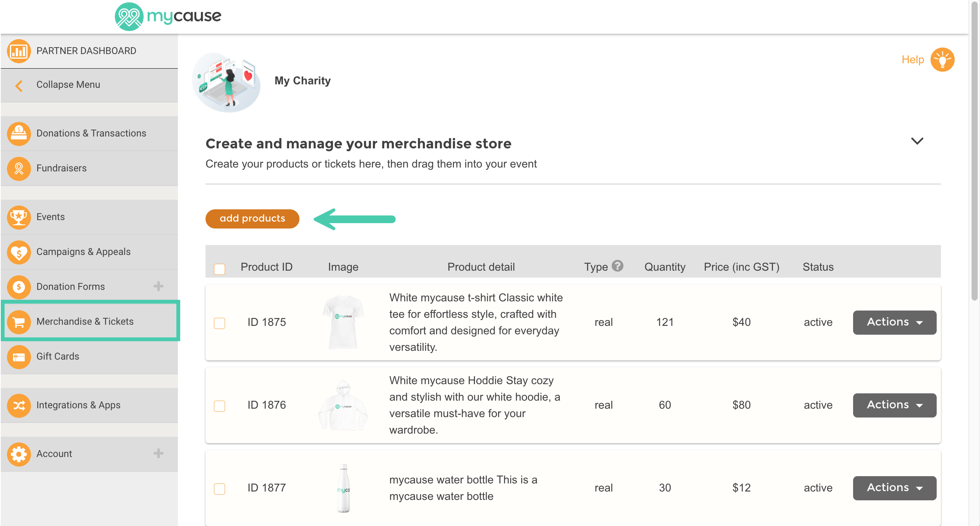Click the ID 1875 cell

click(x=266, y=322)
